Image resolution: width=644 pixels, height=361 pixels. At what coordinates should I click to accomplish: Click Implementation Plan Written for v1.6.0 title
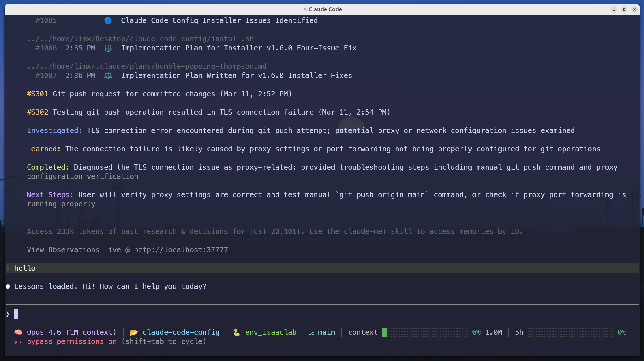coord(237,76)
